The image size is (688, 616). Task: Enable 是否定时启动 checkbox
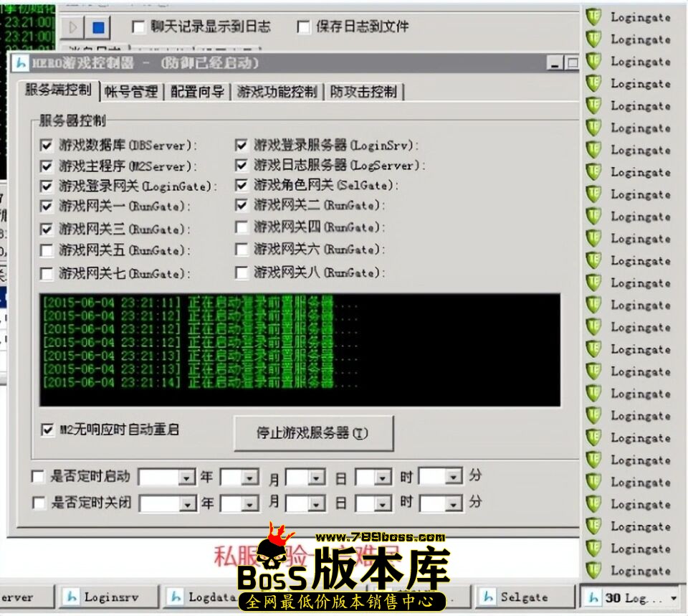tap(39, 476)
